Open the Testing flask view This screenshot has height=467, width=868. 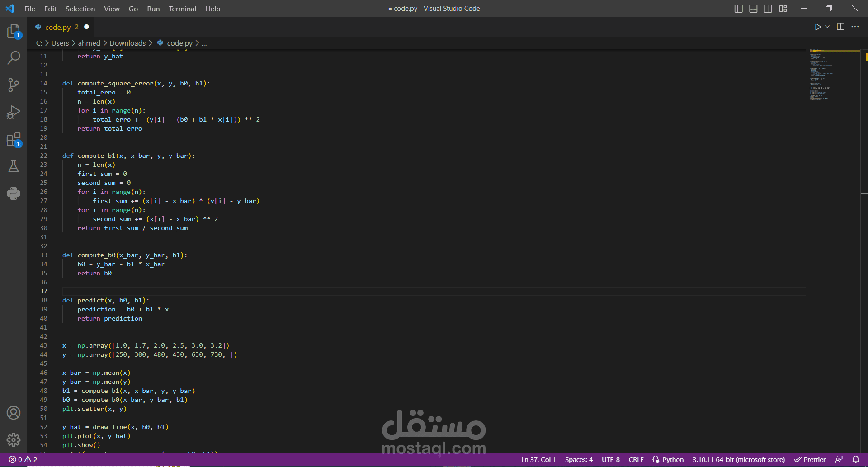pos(14,166)
